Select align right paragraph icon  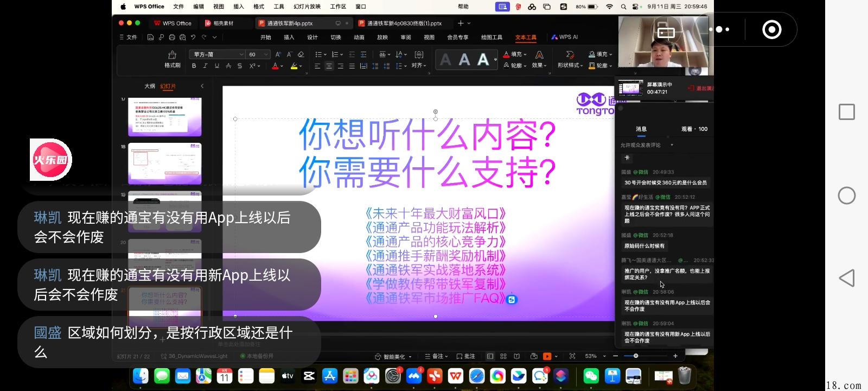340,66
